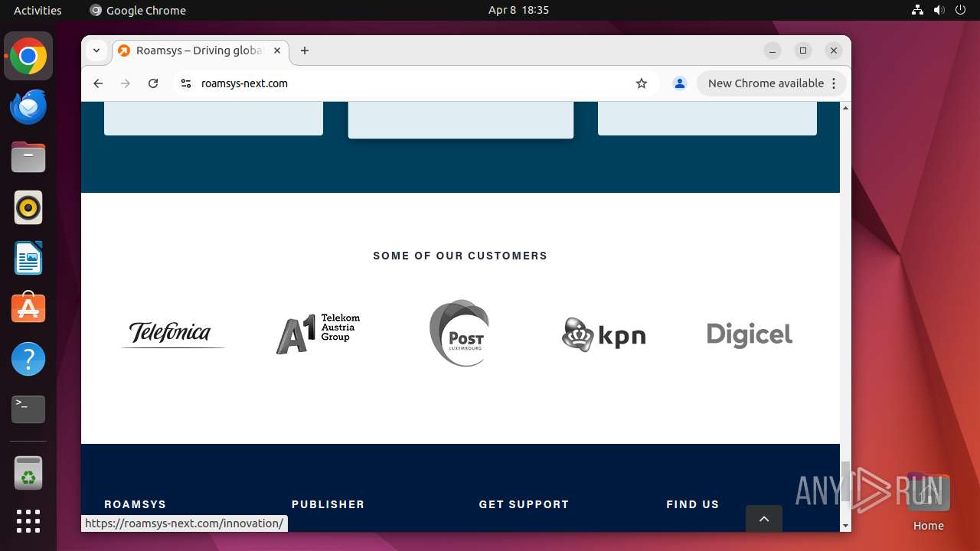Open the Help icon in the dock
Screen dimensions: 980x551
[28, 359]
